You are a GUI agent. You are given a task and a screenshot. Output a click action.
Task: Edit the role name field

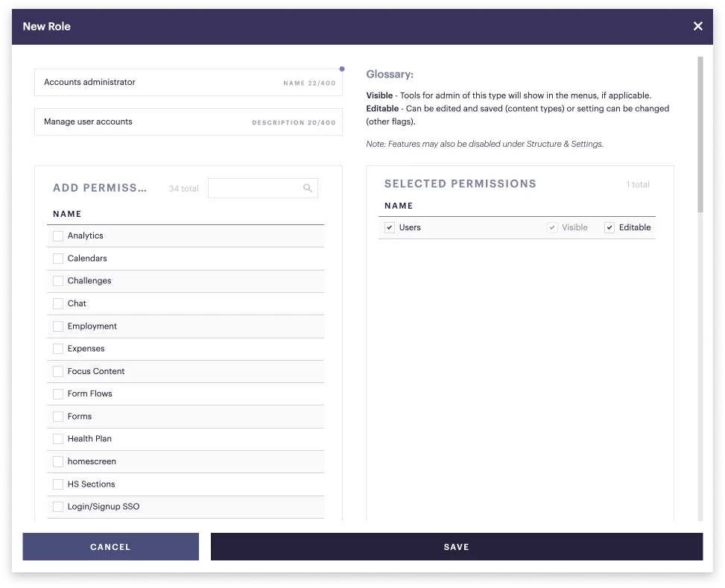(189, 82)
